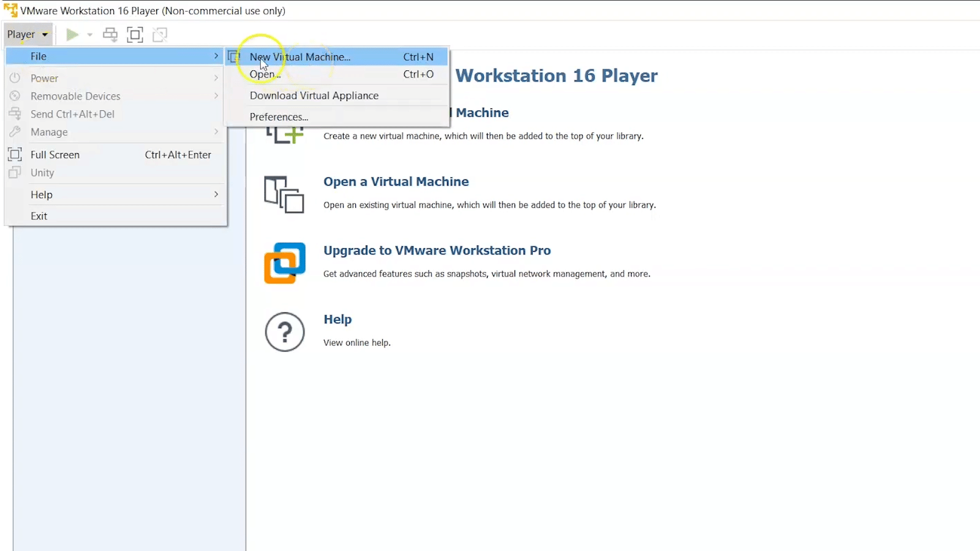Screen dimensions: 980x551
Task: Expand the power options arrow beside play
Action: coord(90,35)
